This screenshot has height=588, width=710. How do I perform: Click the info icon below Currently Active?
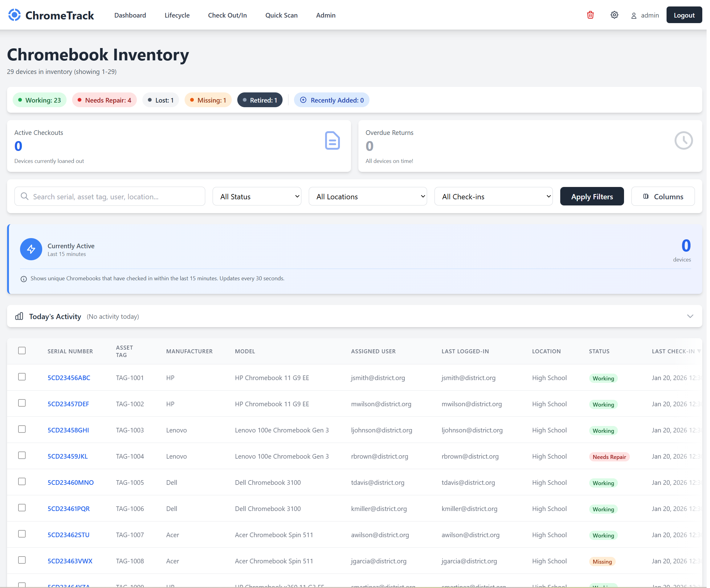click(x=23, y=279)
